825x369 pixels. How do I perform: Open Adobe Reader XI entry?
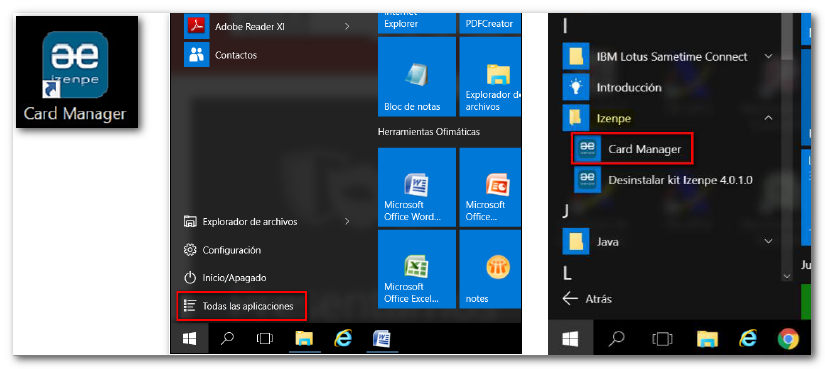click(x=268, y=26)
